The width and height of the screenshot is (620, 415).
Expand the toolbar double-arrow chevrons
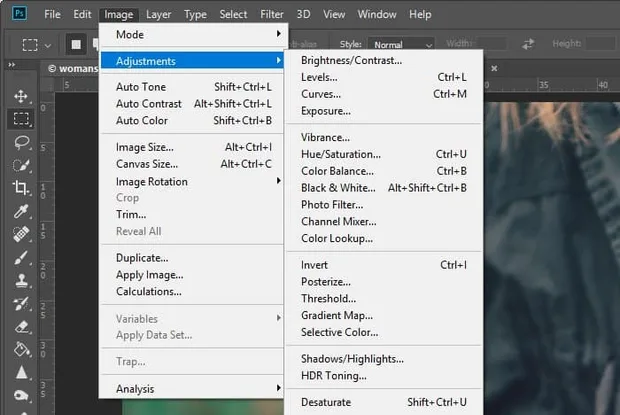point(11,64)
